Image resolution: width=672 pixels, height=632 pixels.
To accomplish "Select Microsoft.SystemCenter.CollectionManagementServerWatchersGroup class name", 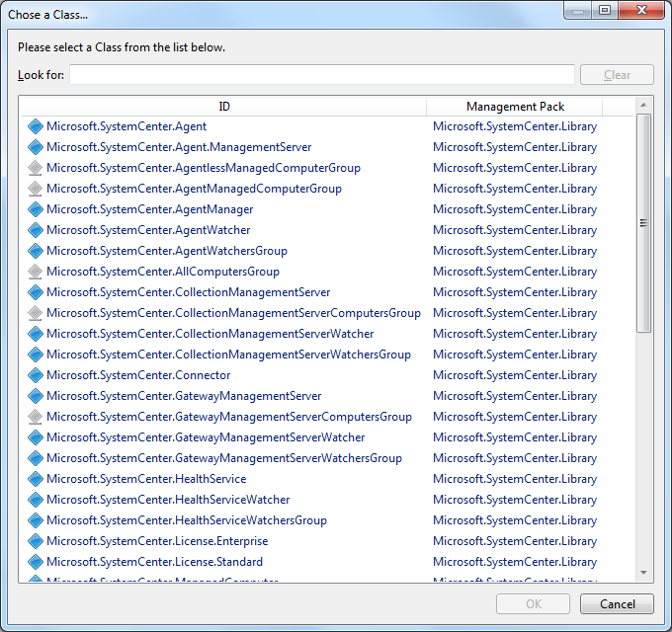I will (x=229, y=355).
